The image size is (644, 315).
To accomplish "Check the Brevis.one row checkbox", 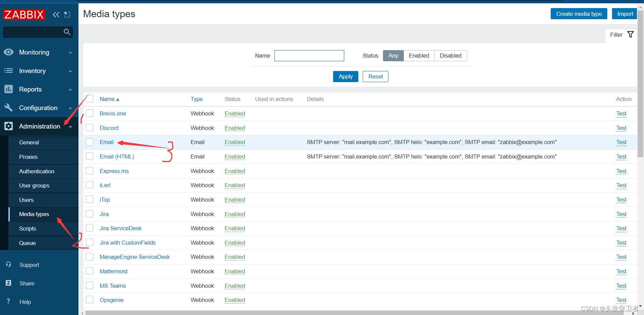I will pyautogui.click(x=90, y=113).
